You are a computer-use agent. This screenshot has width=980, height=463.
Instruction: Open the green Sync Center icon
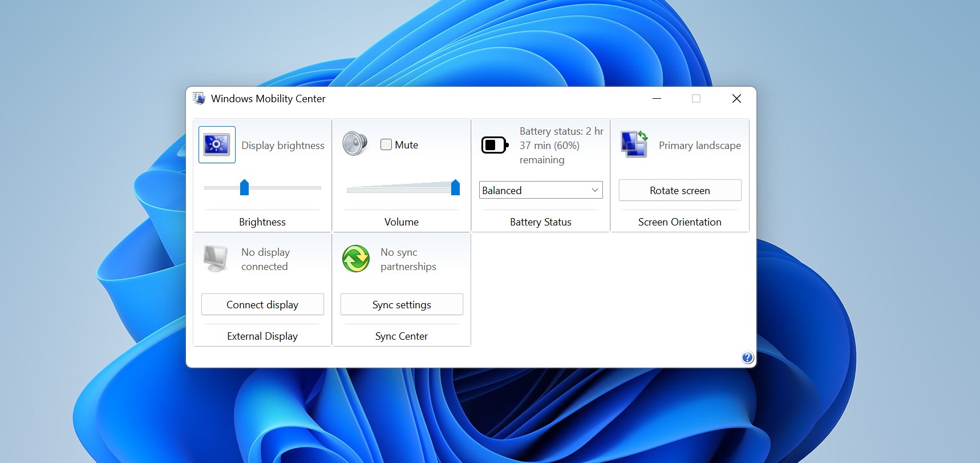coord(356,259)
